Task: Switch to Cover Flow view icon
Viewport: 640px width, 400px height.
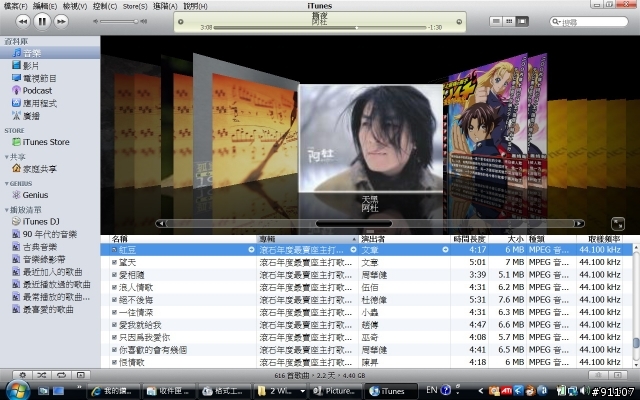Action: [x=522, y=21]
